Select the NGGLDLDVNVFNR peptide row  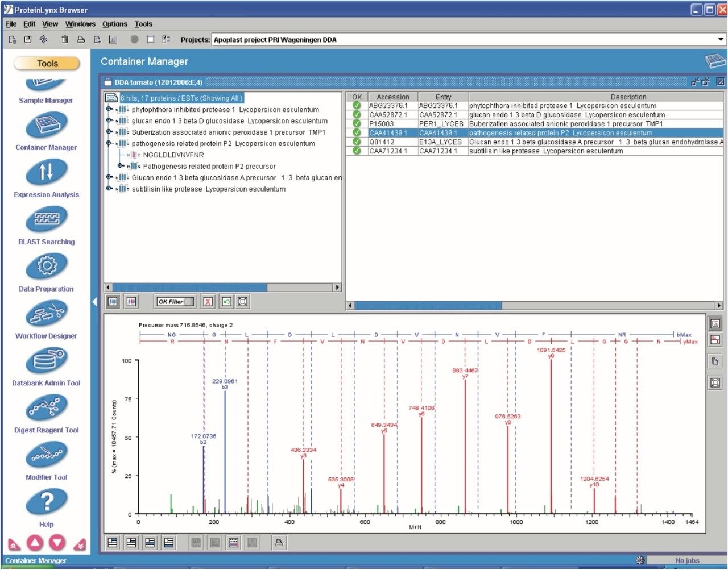coord(173,155)
